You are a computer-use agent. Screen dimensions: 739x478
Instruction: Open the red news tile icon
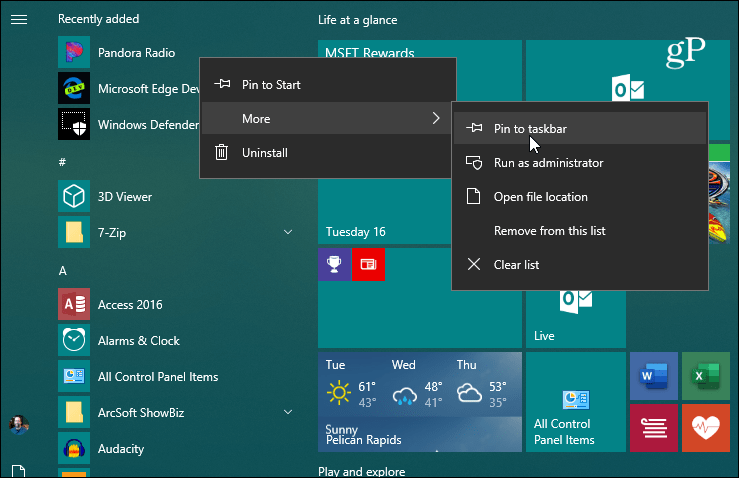369,264
